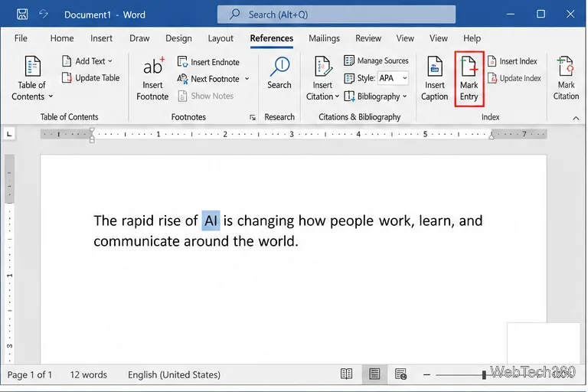Image resolution: width=588 pixels, height=392 pixels.
Task: Click Insert Index
Action: coord(512,60)
